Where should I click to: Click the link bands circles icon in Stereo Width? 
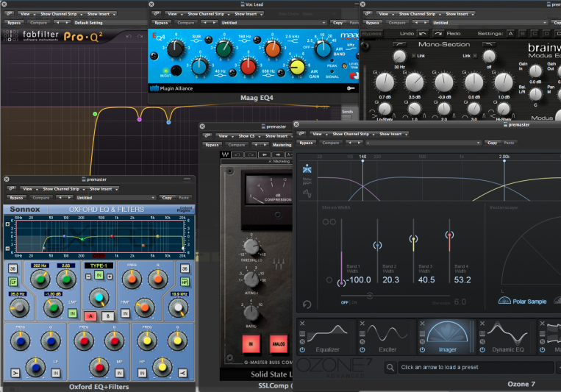(329, 222)
